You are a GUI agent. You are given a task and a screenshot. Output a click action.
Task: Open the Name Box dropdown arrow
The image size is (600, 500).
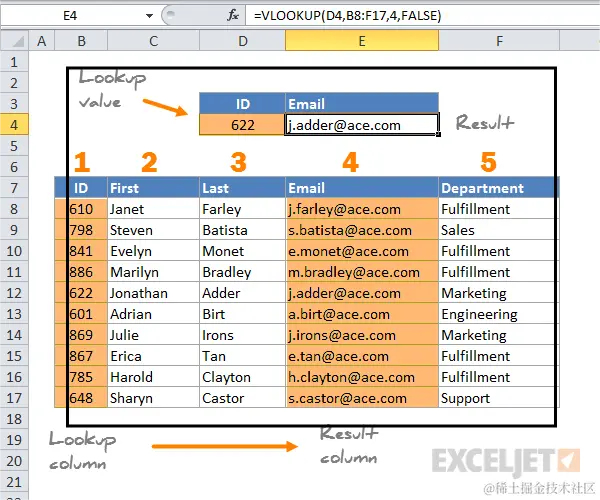click(x=150, y=16)
